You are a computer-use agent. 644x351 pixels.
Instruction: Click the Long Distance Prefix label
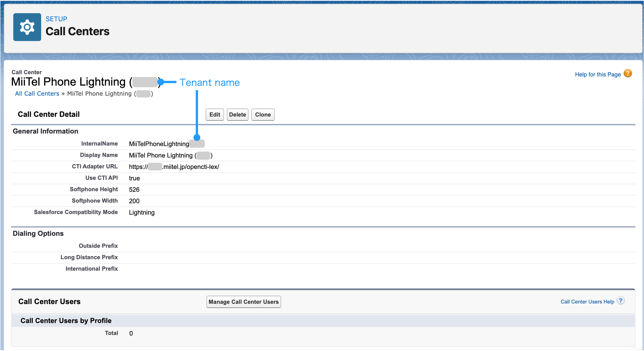tap(89, 257)
